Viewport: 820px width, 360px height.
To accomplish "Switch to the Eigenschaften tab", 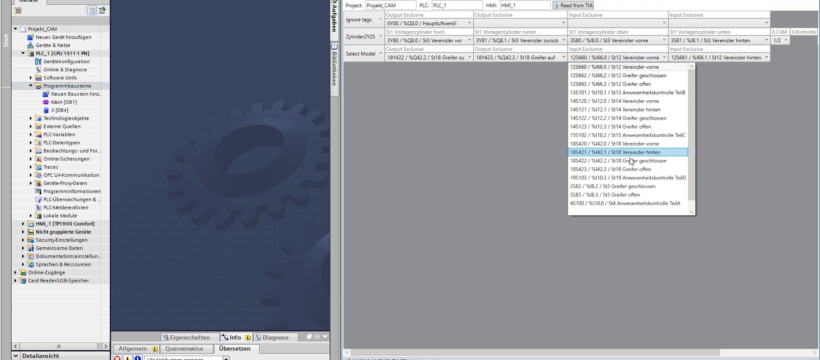I will (187, 338).
